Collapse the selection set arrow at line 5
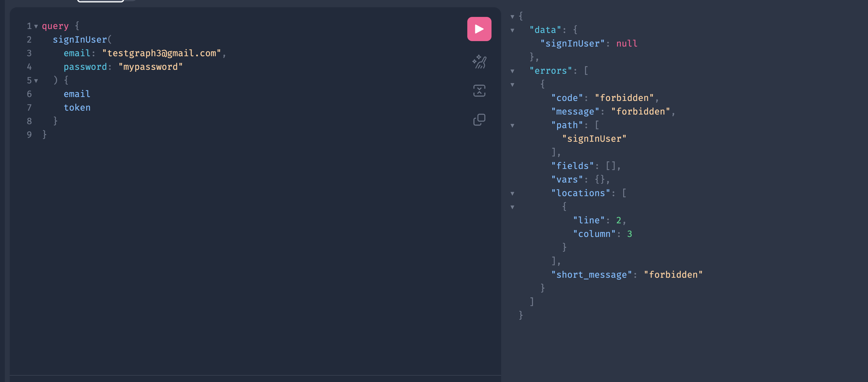868x382 pixels. coord(36,81)
